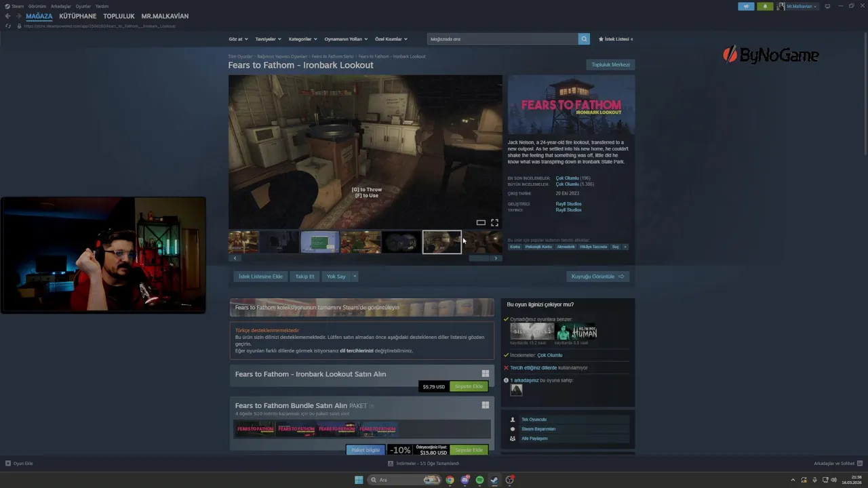Click the store search magnifier button
Viewport: 868px width, 488px height.
coord(584,39)
